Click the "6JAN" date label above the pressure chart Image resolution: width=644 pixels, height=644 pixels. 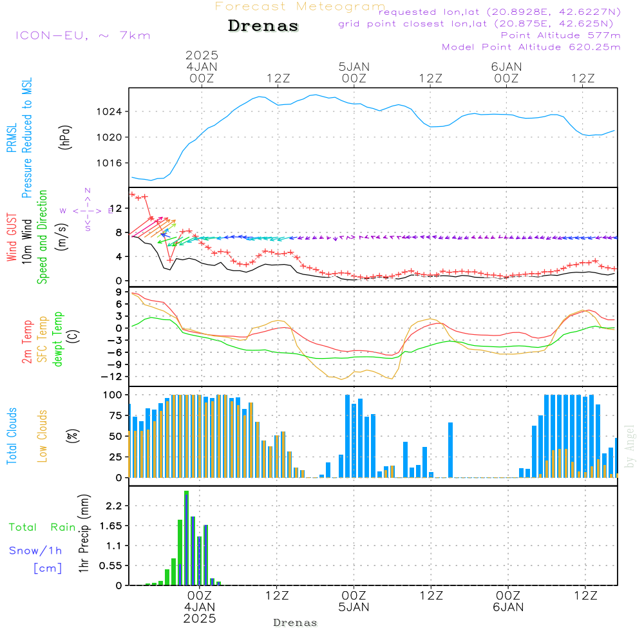(506, 66)
